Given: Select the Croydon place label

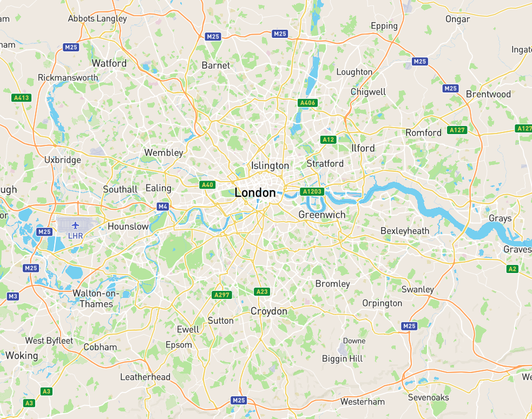Looking at the screenshot, I should tap(269, 311).
